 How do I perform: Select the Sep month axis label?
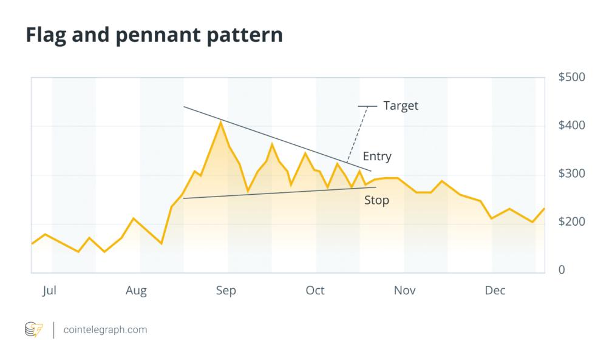(x=226, y=291)
